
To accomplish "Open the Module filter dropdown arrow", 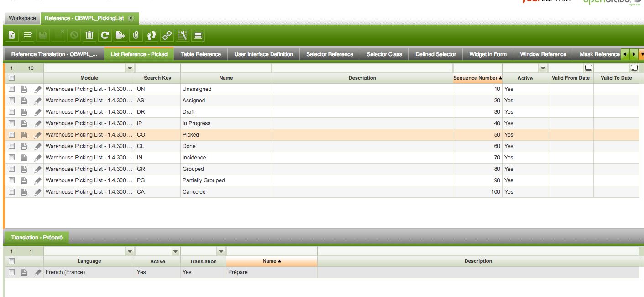I will coord(130,68).
